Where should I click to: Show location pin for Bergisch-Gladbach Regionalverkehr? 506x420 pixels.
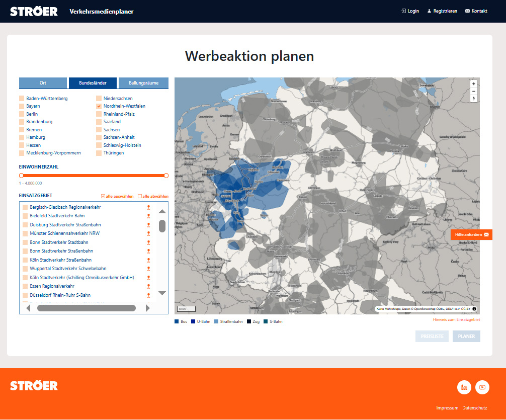(x=149, y=207)
